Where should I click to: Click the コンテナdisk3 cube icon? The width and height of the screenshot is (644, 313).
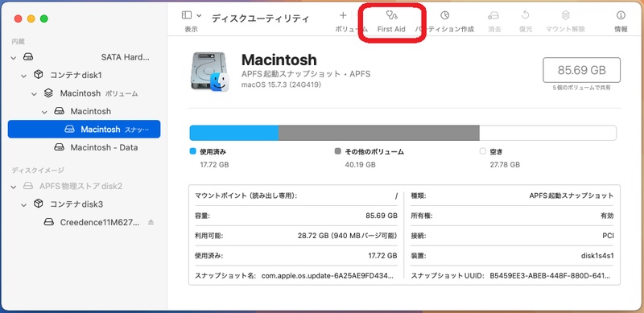point(38,204)
